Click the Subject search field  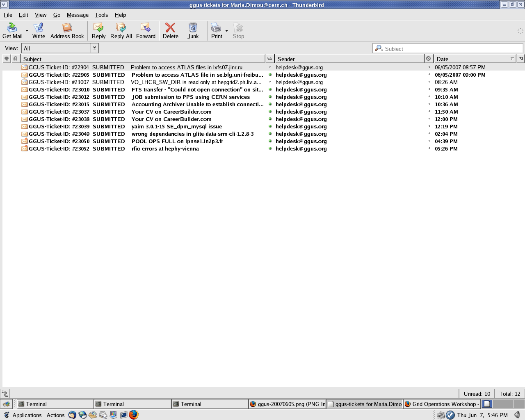point(451,48)
